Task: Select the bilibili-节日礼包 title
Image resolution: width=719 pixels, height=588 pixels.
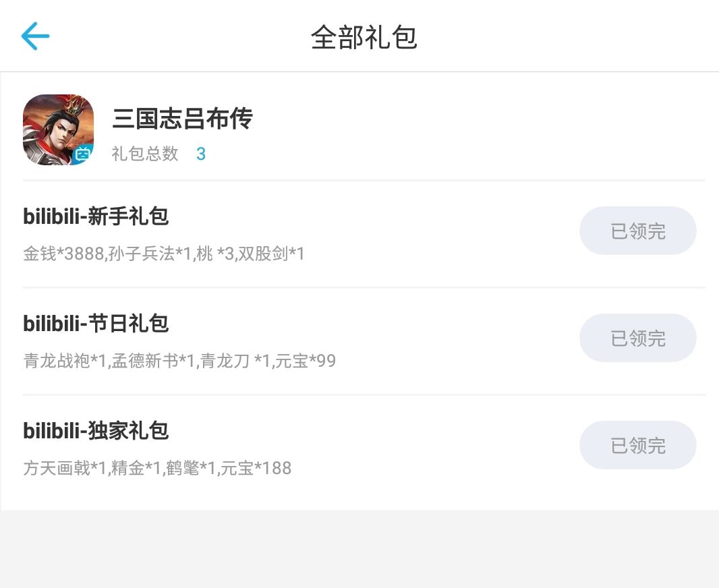Action: [x=96, y=324]
